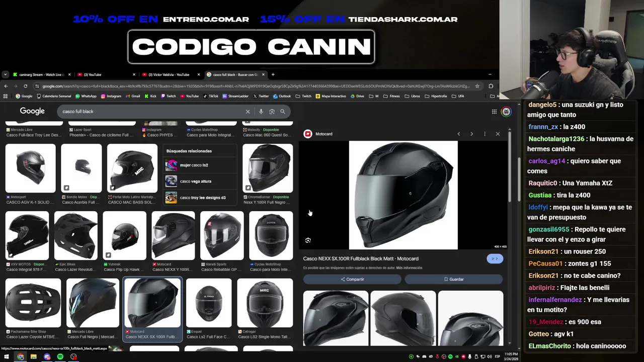The height and width of the screenshot is (362, 644).
Task: Open the Casco Lazer Revolution thumbnail
Action: pos(75,235)
